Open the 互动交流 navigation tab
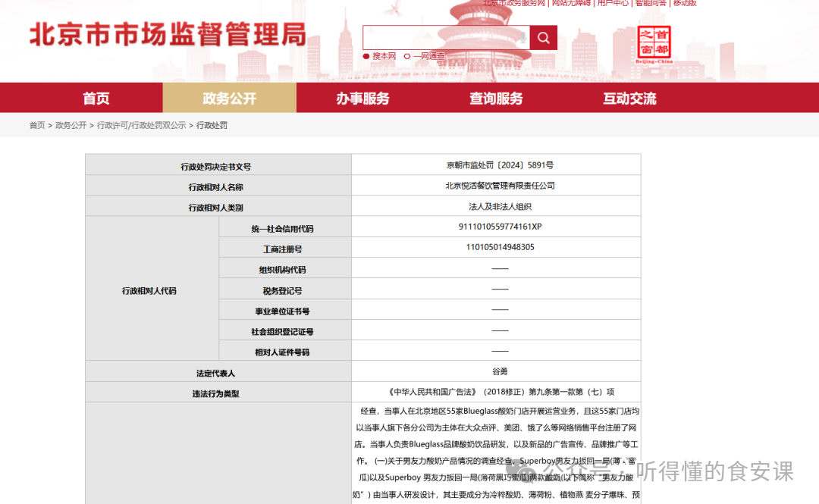 click(x=629, y=99)
